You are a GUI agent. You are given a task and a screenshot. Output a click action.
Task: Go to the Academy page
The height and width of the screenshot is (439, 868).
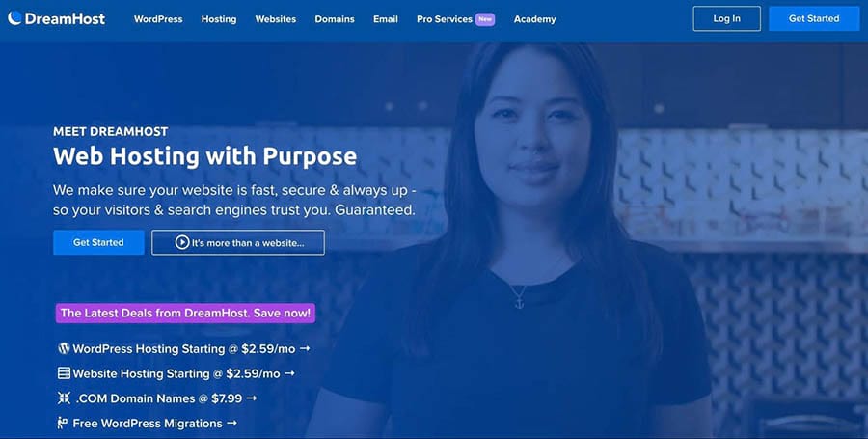(x=534, y=19)
